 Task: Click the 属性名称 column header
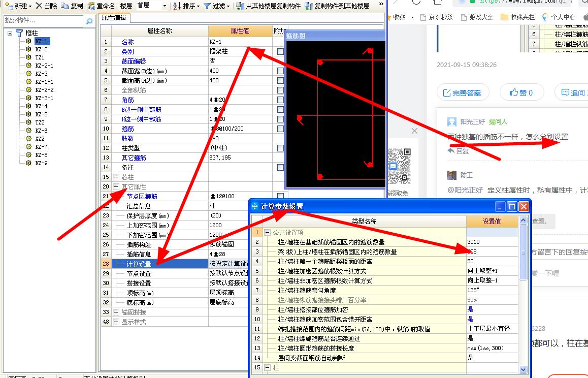tap(160, 31)
